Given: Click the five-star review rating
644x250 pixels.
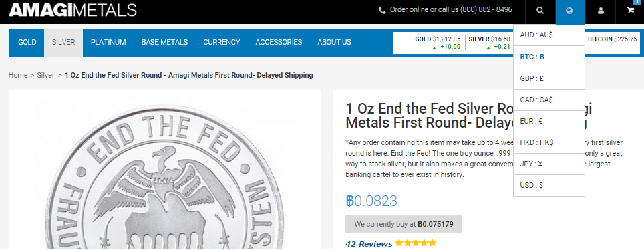Looking at the screenshot, I should pos(416,243).
